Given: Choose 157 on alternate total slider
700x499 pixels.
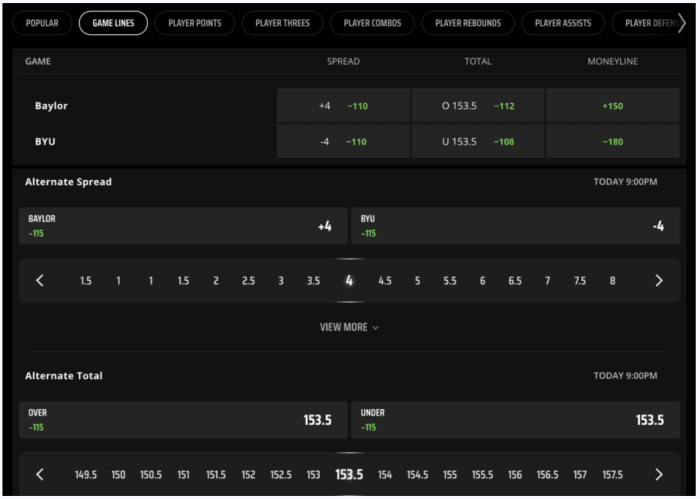Looking at the screenshot, I should (x=580, y=474).
